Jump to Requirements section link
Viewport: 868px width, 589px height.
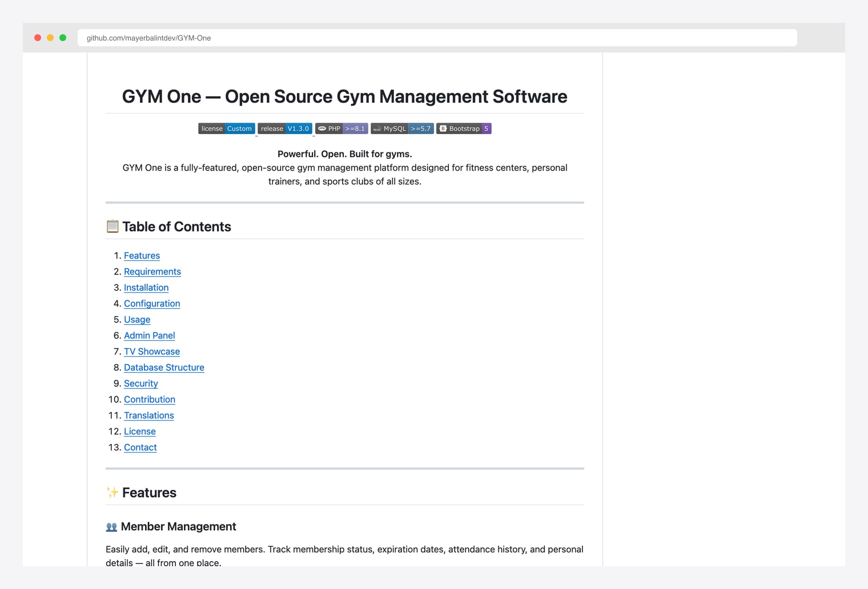152,272
